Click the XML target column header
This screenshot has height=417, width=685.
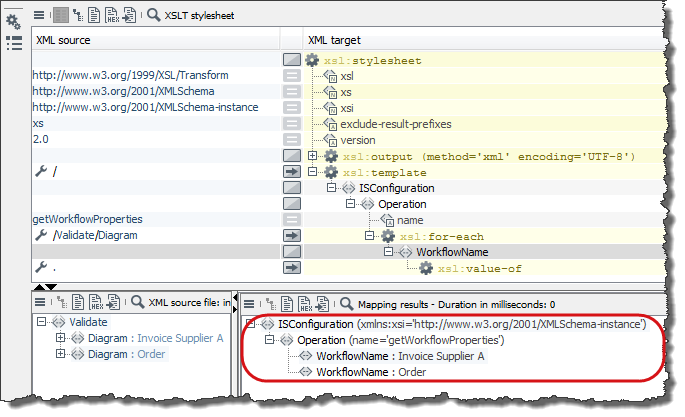(483, 40)
